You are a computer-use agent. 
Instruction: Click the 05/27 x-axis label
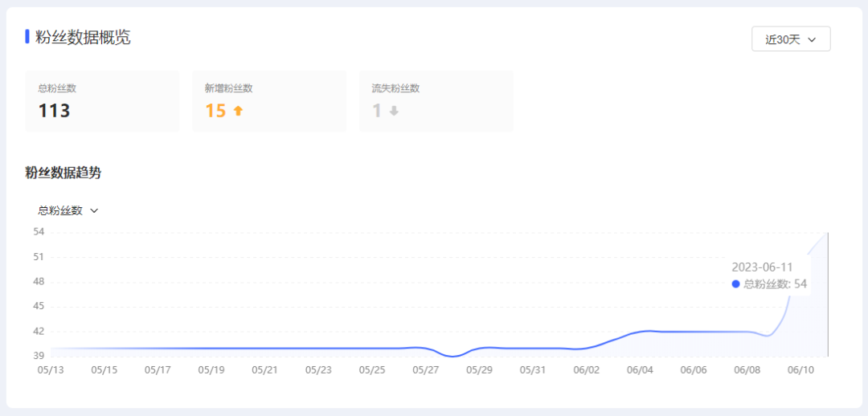(x=426, y=369)
